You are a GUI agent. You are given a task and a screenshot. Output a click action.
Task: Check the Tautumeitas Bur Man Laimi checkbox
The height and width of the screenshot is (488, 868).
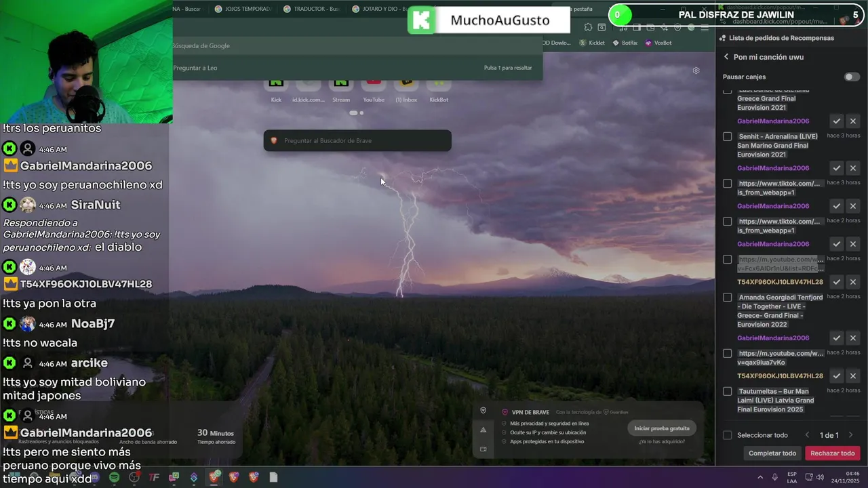(727, 391)
